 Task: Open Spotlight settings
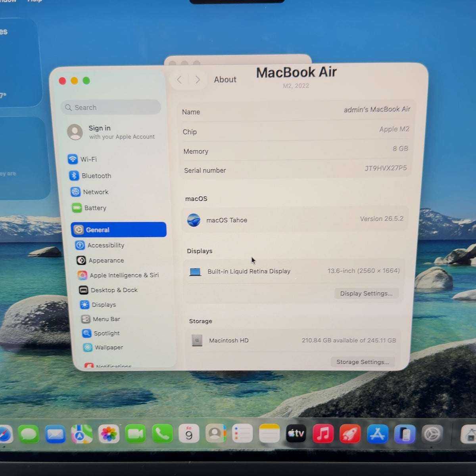pyautogui.click(x=101, y=333)
